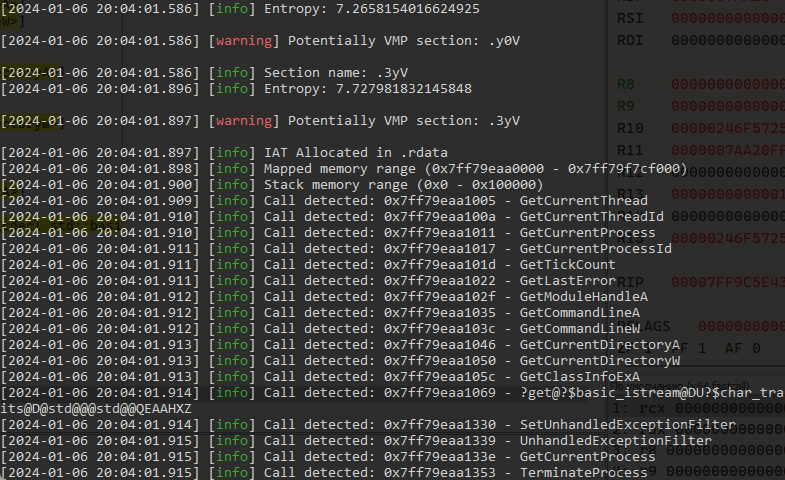Select timestamp 2024-01-06 20:04:01.909

pyautogui.click(x=100, y=201)
